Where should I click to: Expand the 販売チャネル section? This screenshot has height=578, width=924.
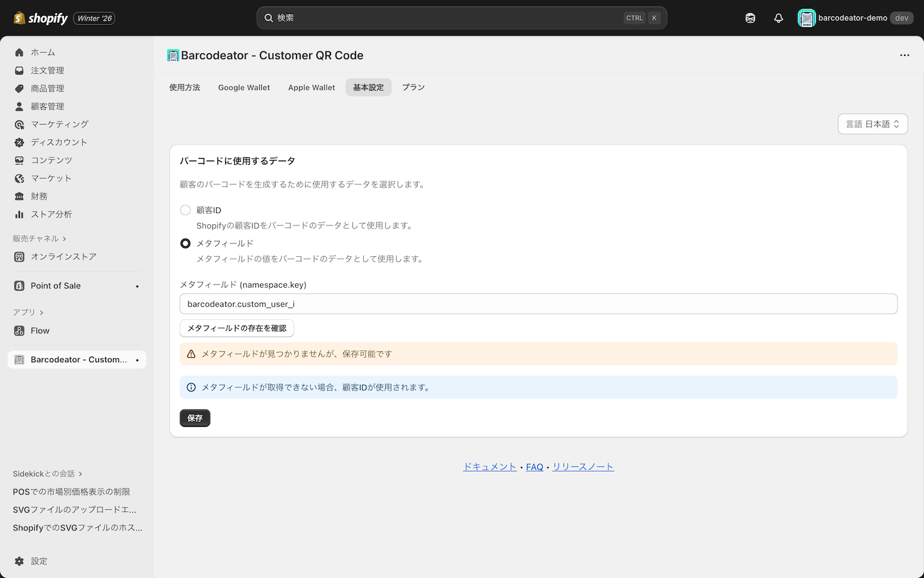pyautogui.click(x=40, y=238)
